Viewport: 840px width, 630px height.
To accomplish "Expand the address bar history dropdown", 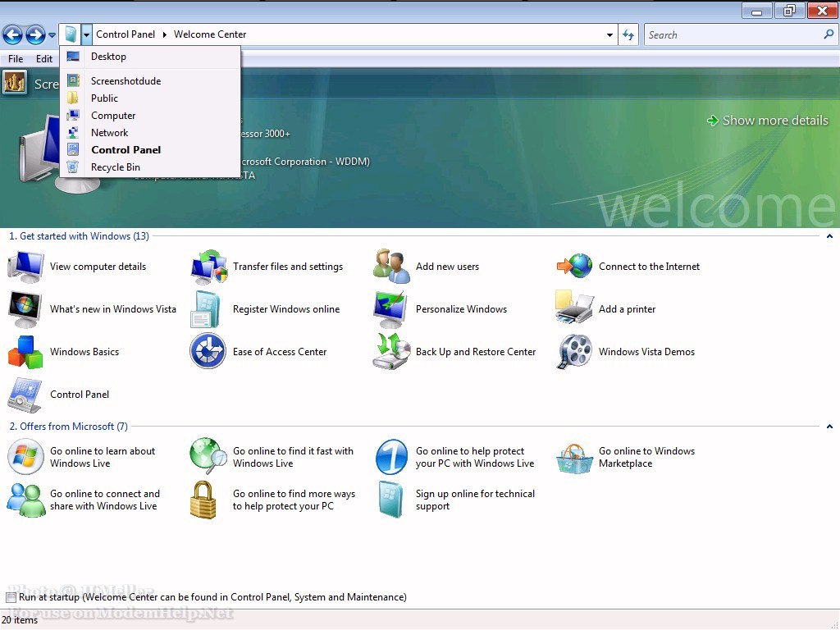I will 609,34.
